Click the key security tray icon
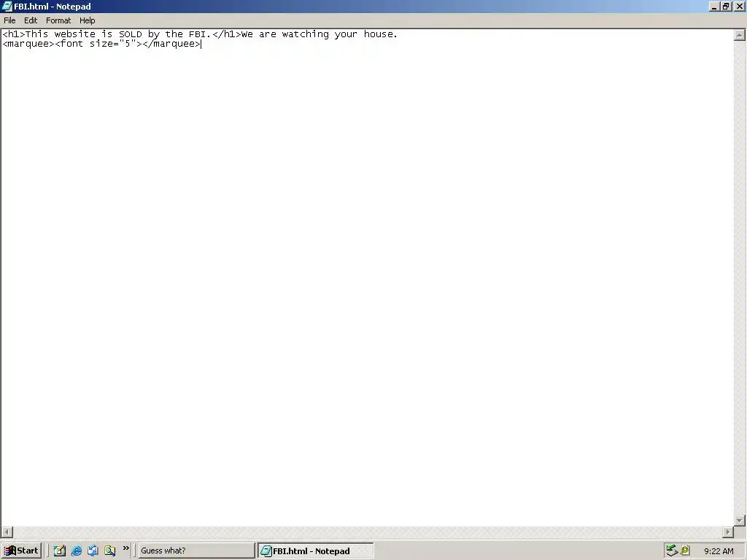 click(685, 551)
